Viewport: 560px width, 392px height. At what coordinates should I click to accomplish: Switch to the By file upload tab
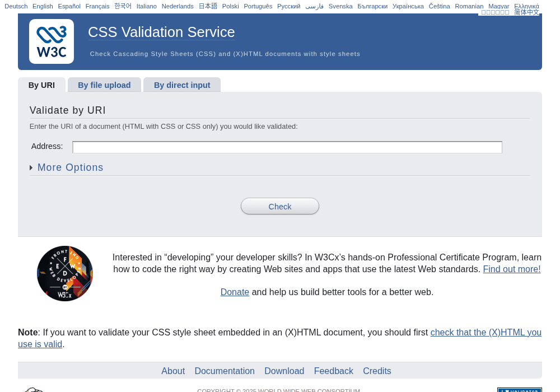104,85
